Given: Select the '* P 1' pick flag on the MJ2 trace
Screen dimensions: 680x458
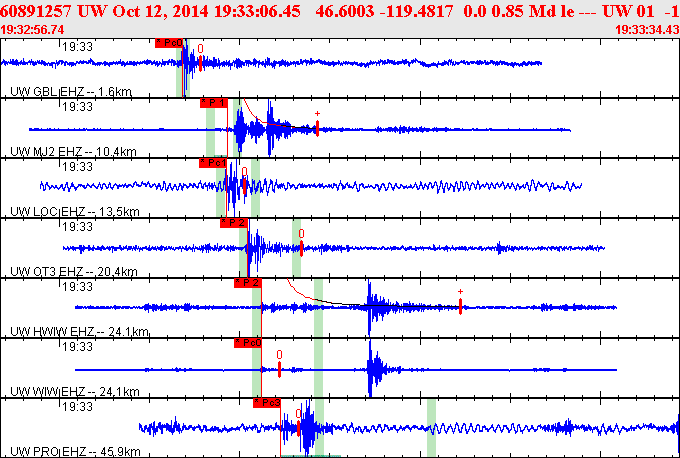Looking at the screenshot, I should [214, 103].
